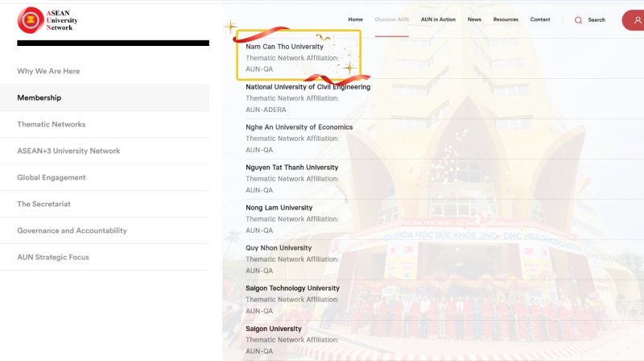Open The Secretariat sidebar link
The image size is (644, 361).
point(43,204)
